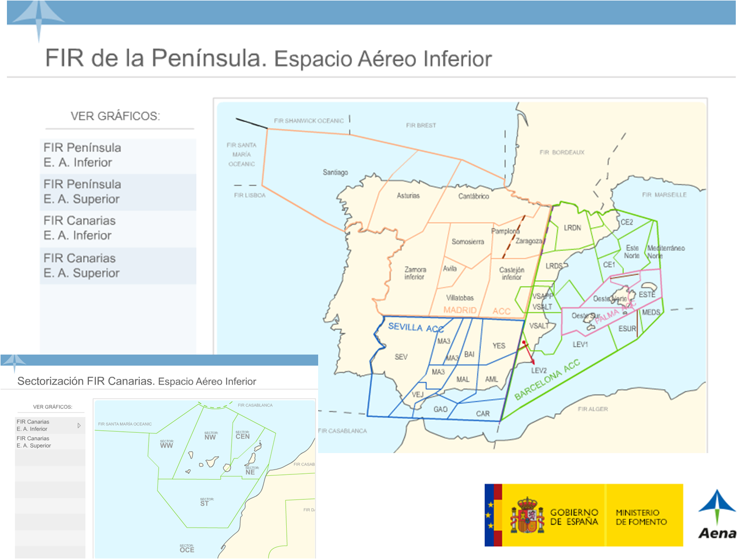Select the Aena compass star icon in the header

(x=39, y=16)
